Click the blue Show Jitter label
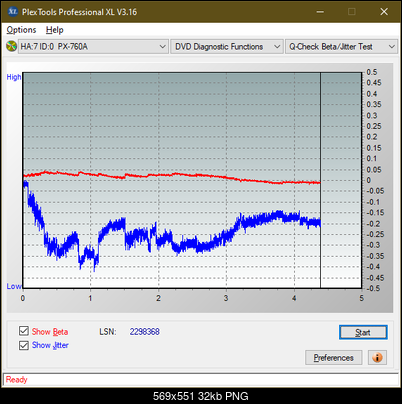Image resolution: width=402 pixels, height=404 pixels. 50,345
